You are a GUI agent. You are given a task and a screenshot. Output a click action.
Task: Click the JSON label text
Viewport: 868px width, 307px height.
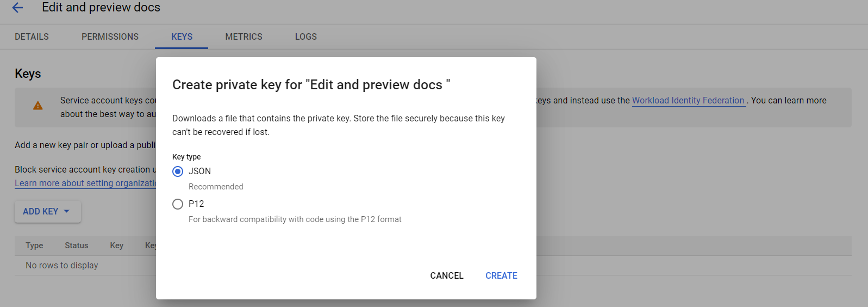[199, 171]
